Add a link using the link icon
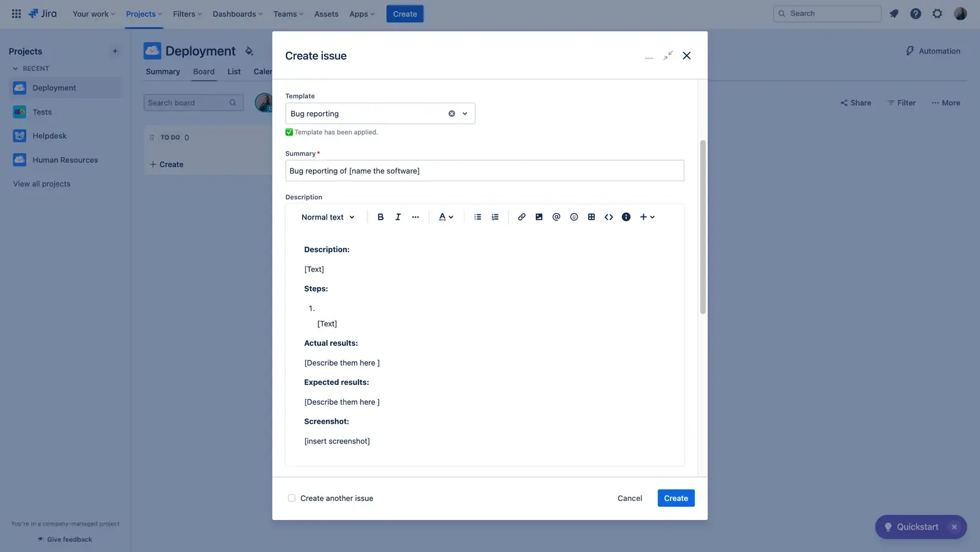The image size is (980, 552). [521, 217]
